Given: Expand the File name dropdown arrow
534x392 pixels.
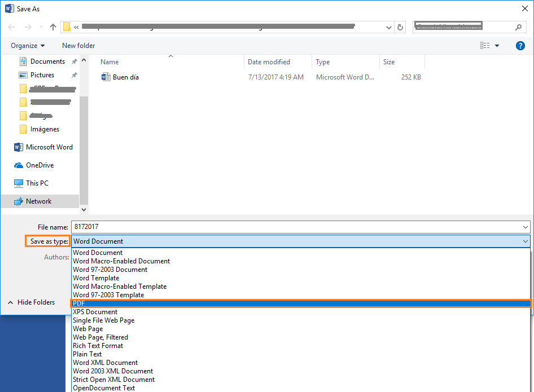Looking at the screenshot, I should tap(525, 227).
